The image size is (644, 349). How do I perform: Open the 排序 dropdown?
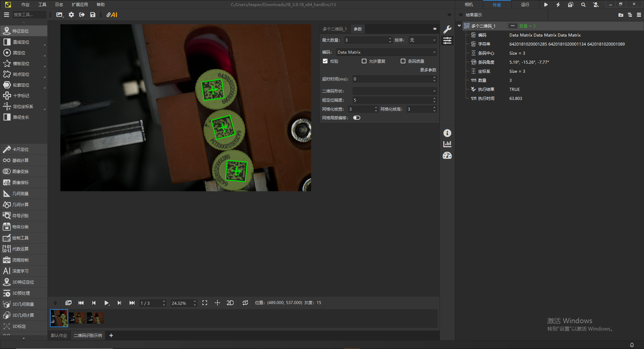423,40
